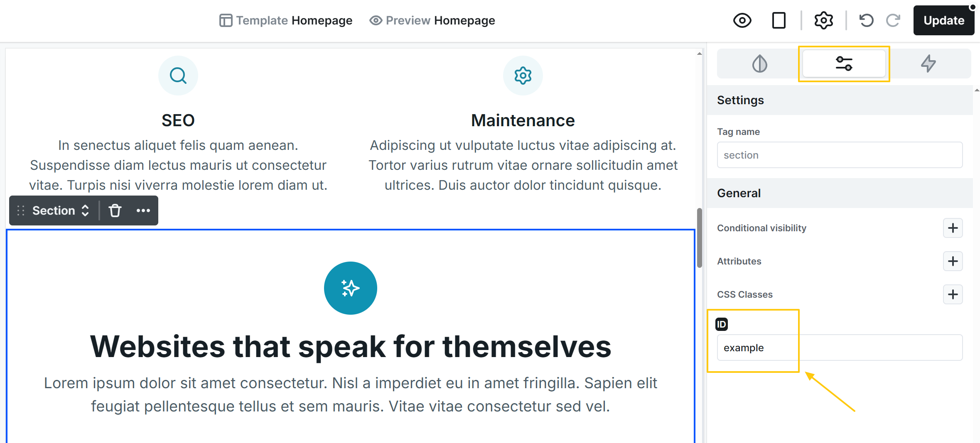Image resolution: width=980 pixels, height=443 pixels.
Task: Expand the Section element selector dropdown
Action: (61, 210)
